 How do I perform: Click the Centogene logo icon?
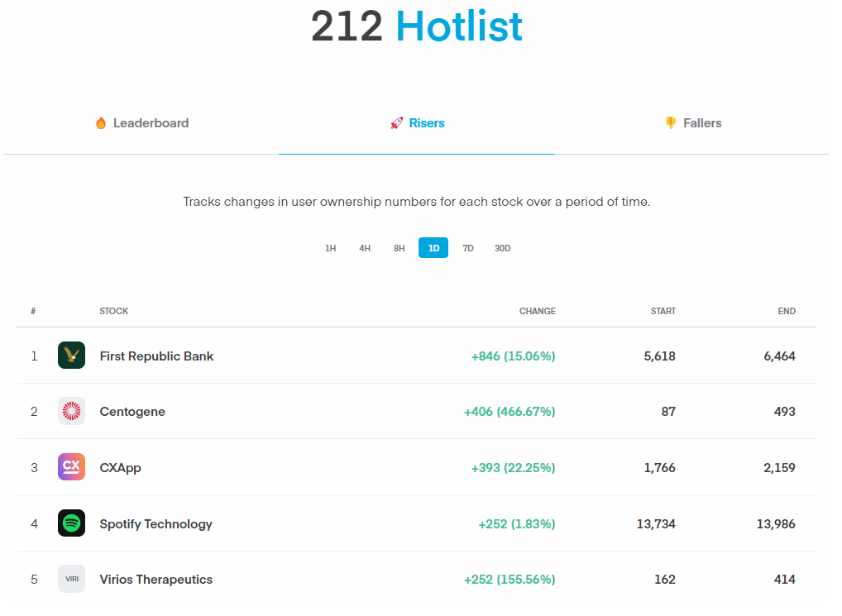71,411
